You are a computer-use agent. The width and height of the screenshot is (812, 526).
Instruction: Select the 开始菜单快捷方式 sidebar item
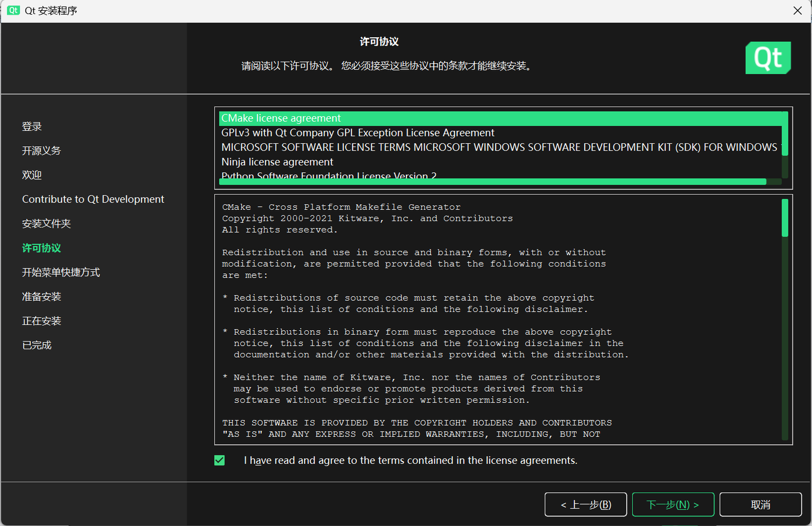(x=60, y=272)
